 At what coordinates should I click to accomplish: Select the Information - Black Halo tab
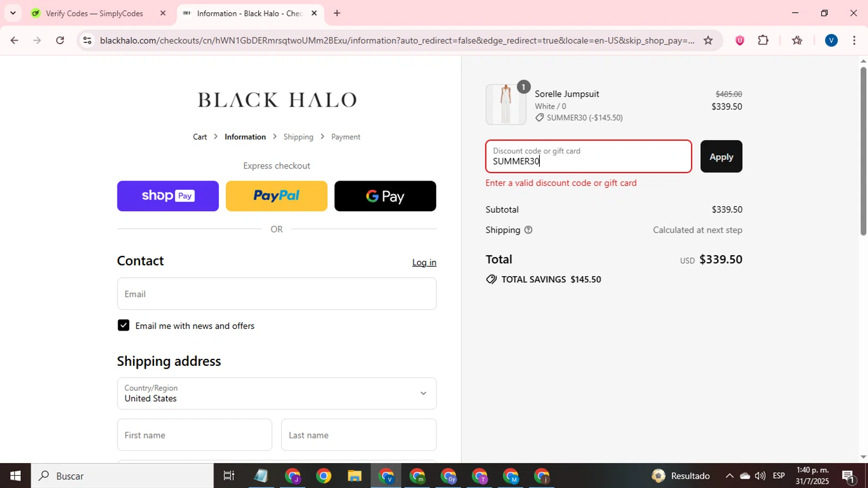(249, 13)
